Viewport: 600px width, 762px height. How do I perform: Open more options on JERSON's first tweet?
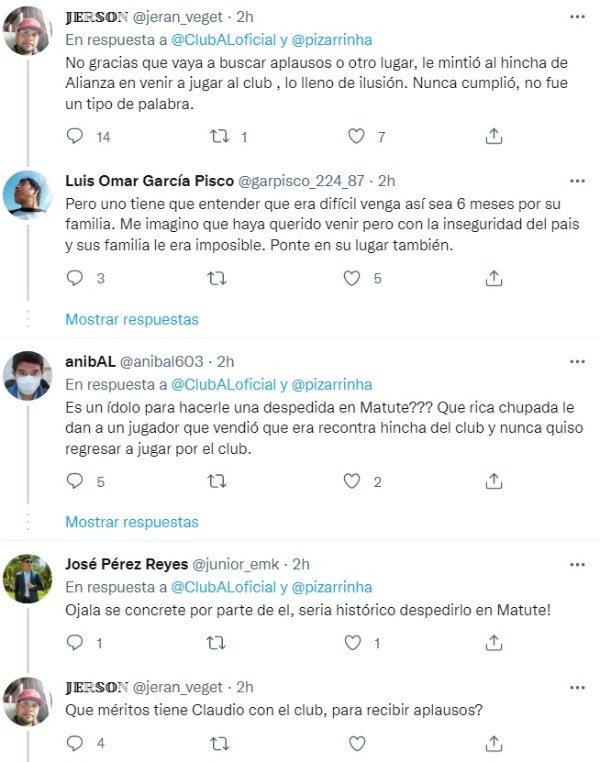click(x=578, y=17)
